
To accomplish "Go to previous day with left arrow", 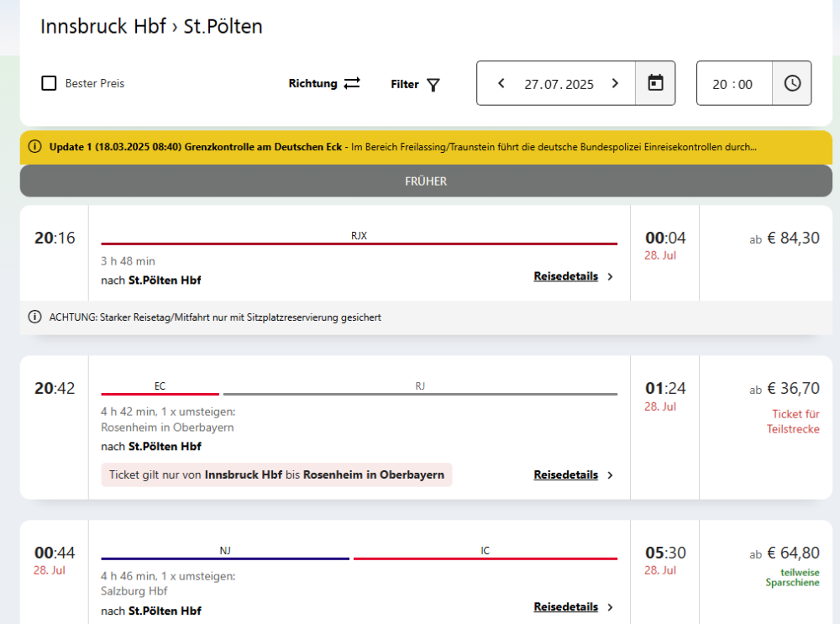I will pos(501,83).
